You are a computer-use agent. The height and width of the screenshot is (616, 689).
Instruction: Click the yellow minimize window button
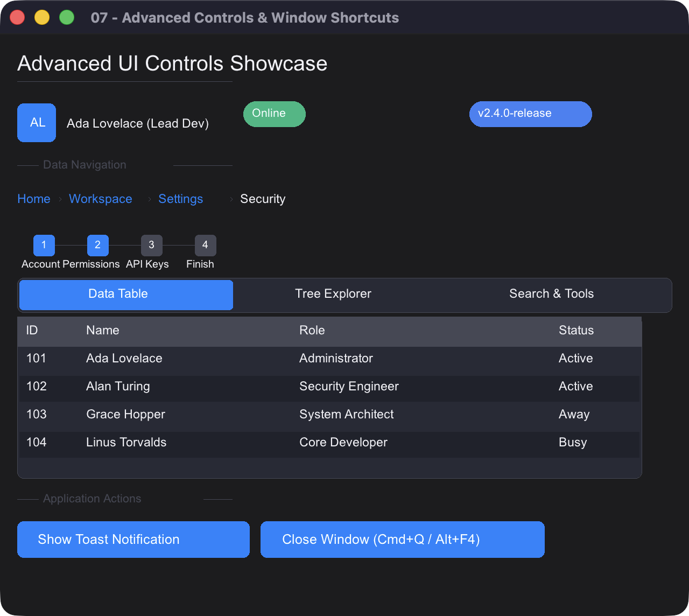(42, 17)
